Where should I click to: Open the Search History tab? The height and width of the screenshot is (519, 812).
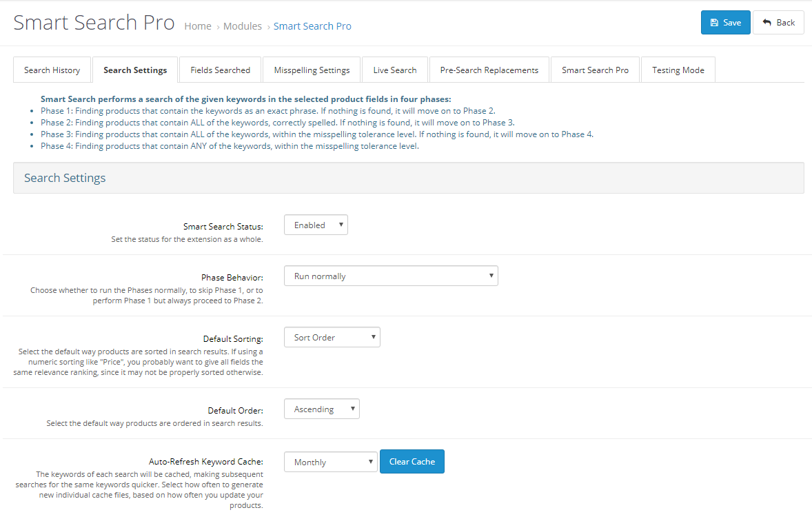coord(52,70)
